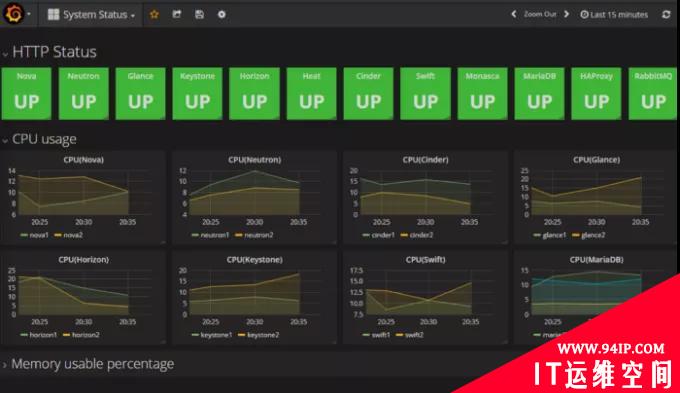Open the CPU(Keystone) panel title menu

click(x=255, y=259)
